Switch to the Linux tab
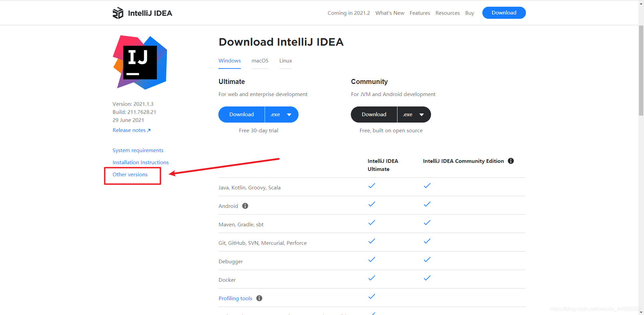The image size is (644, 315). pyautogui.click(x=285, y=61)
